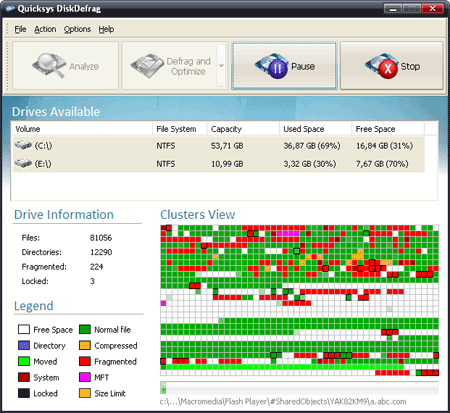The height and width of the screenshot is (413, 450).
Task: Click the Drives Available heading
Action: click(x=56, y=111)
